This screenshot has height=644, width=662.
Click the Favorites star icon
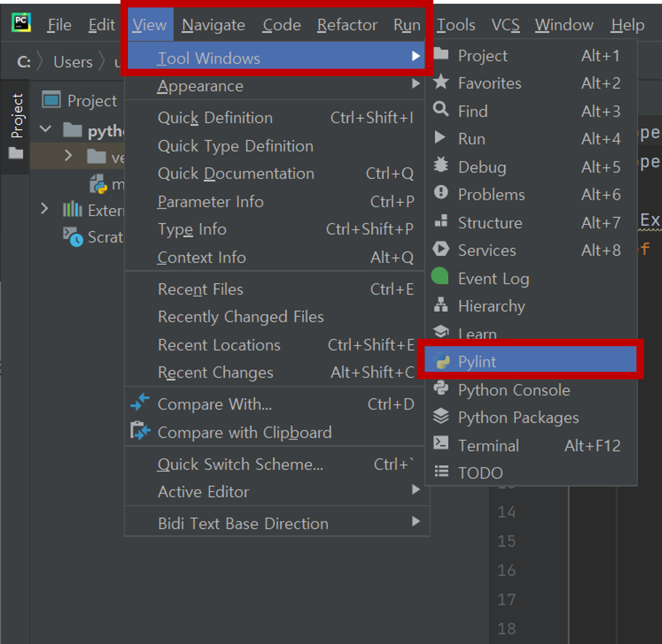tap(441, 81)
